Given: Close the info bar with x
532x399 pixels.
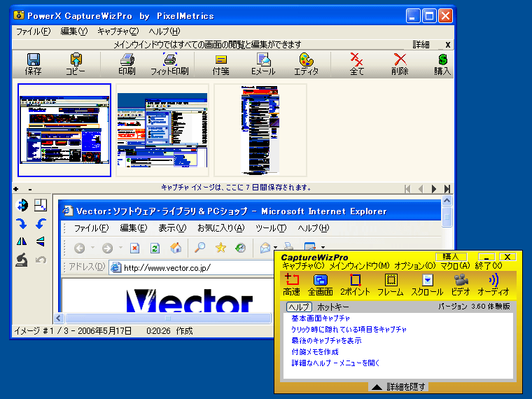Looking at the screenshot, I should pyautogui.click(x=448, y=44).
